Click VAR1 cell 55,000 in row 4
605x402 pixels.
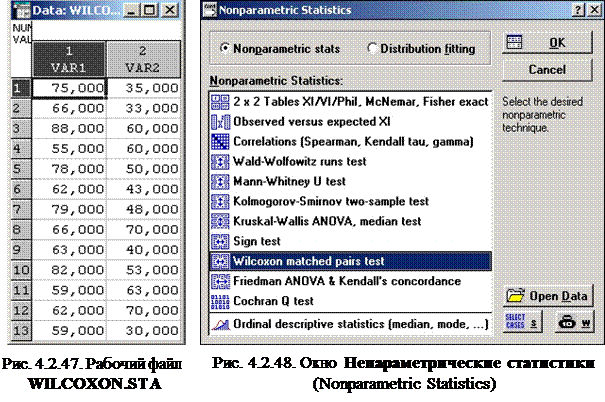(x=69, y=149)
